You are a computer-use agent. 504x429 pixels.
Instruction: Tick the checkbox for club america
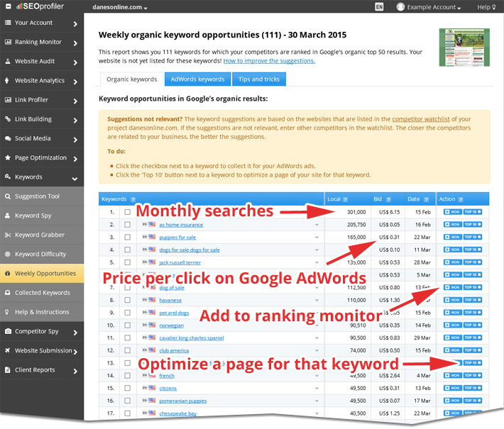pyautogui.click(x=128, y=350)
